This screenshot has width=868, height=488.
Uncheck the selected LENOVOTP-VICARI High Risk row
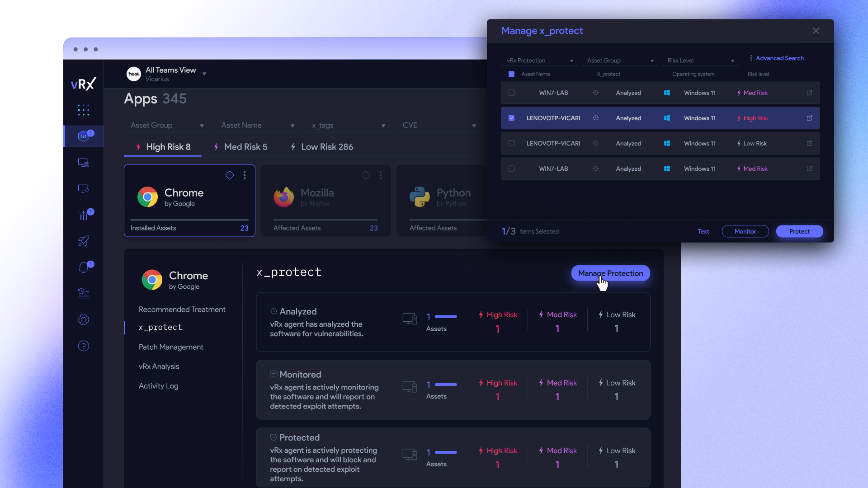tap(511, 118)
